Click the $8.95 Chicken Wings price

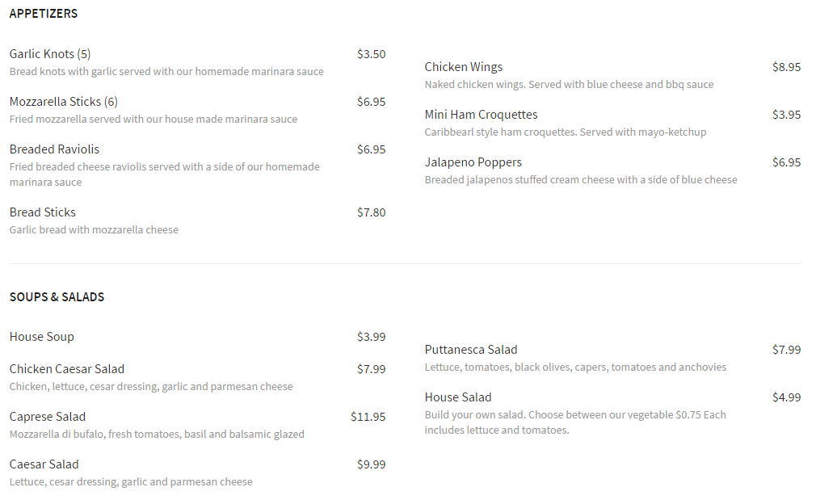coord(786,67)
